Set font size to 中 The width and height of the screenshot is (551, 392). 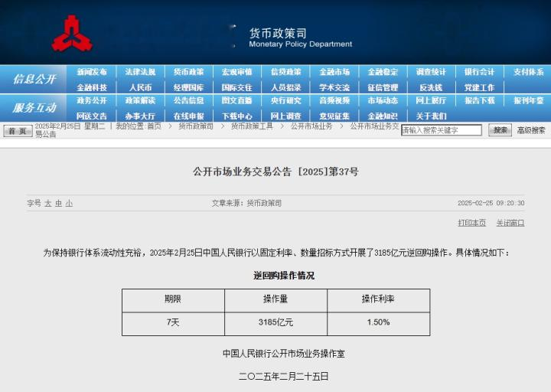(x=58, y=203)
